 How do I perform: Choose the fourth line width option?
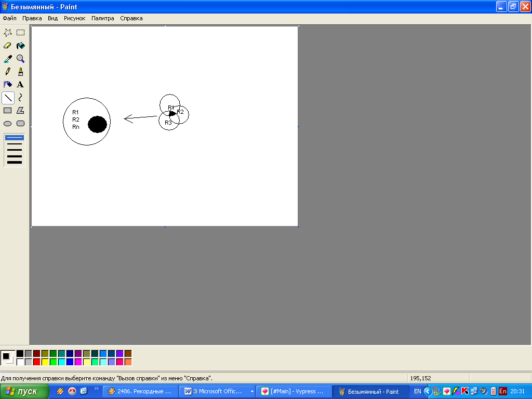[x=15, y=156]
